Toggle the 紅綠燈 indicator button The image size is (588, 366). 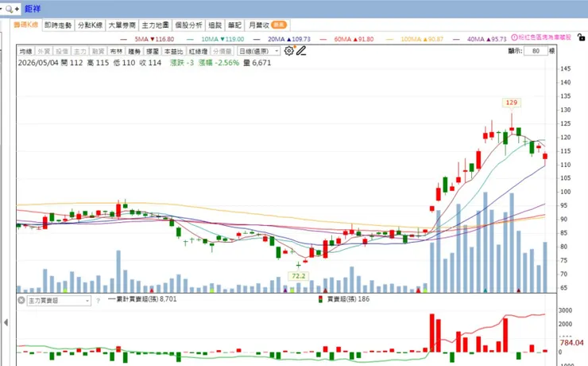click(x=198, y=51)
